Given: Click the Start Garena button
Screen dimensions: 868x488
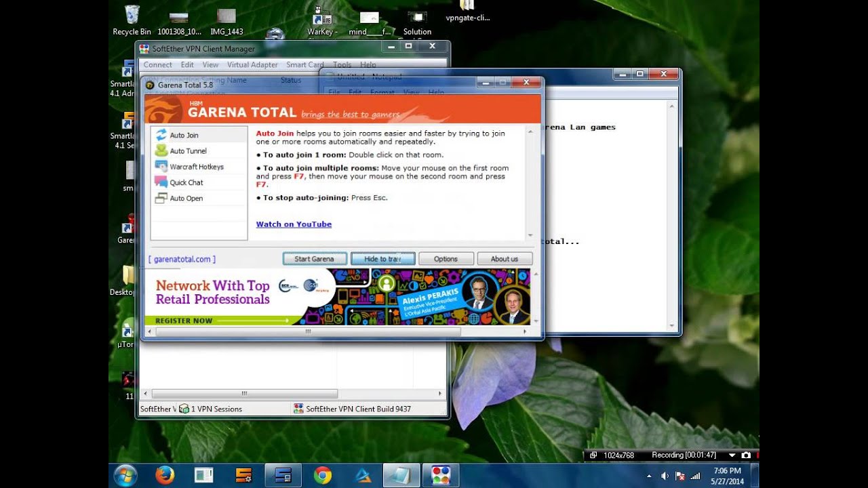Looking at the screenshot, I should click(x=315, y=259).
